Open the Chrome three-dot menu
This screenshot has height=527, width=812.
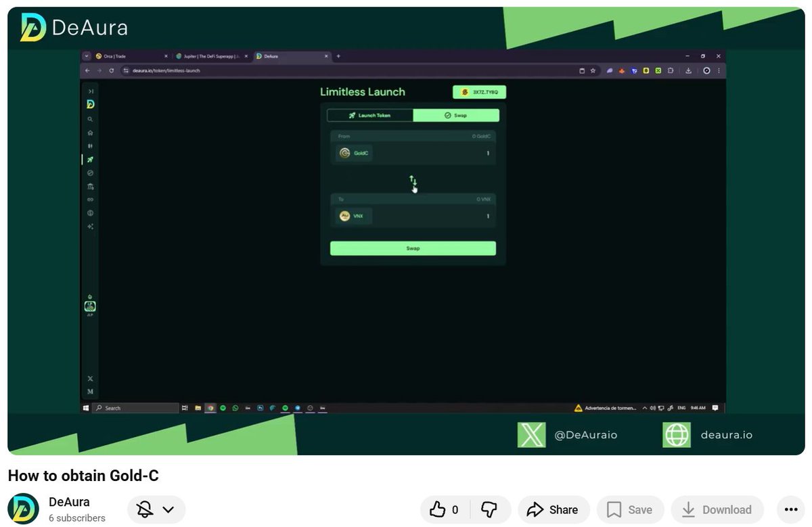718,70
